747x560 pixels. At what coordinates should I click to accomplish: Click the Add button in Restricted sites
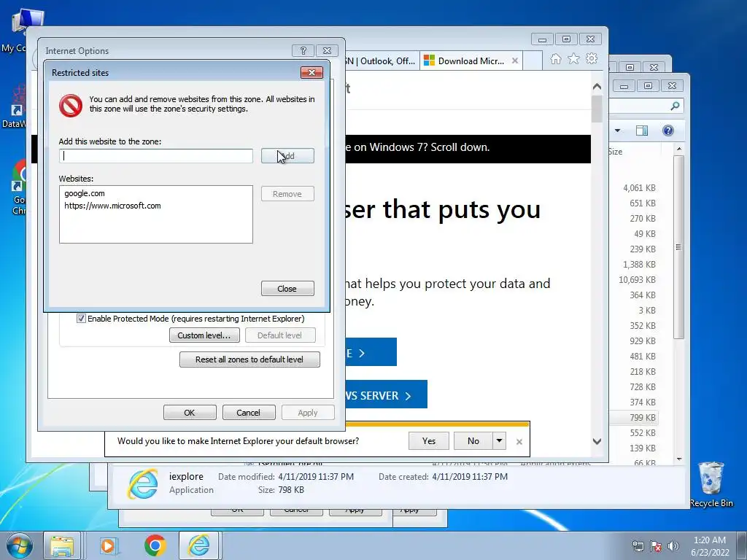click(x=287, y=156)
